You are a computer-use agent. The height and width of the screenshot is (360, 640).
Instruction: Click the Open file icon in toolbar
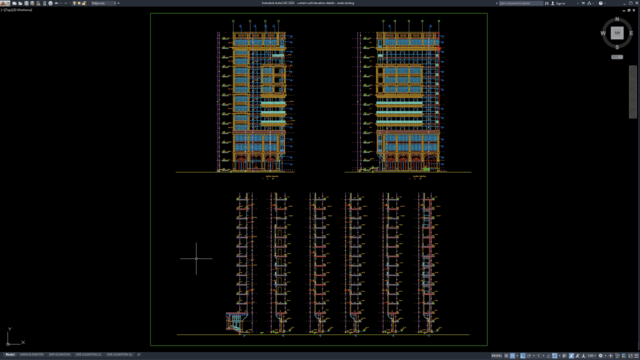pos(20,3)
